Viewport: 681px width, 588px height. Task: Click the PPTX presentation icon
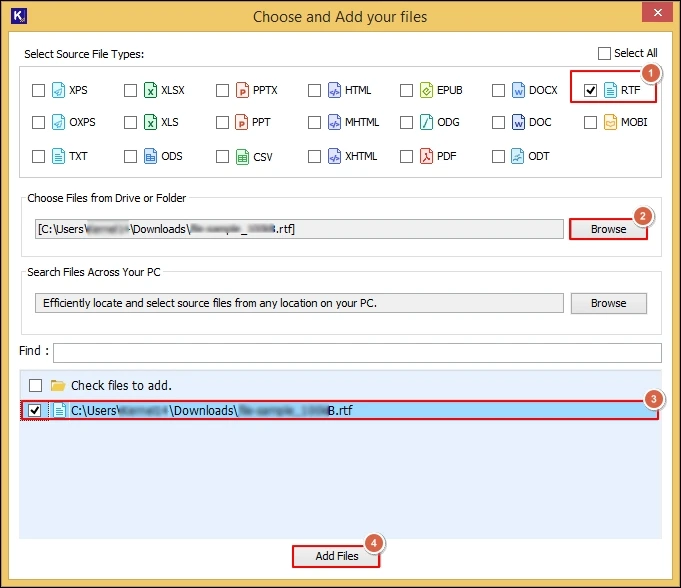tap(242, 90)
